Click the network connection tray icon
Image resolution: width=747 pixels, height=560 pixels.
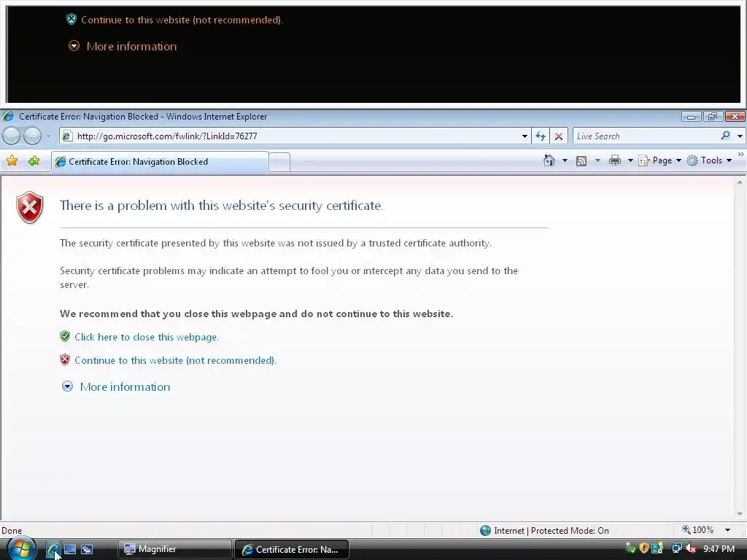coord(676,548)
